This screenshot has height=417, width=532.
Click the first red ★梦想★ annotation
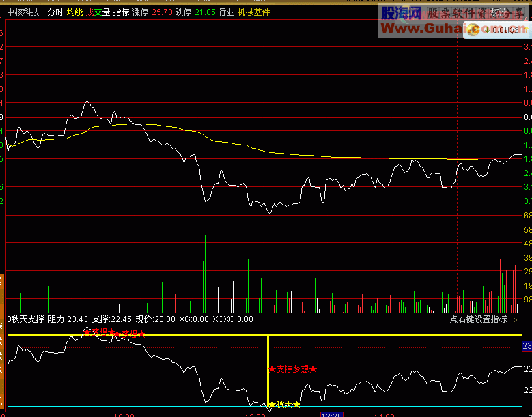pos(99,332)
